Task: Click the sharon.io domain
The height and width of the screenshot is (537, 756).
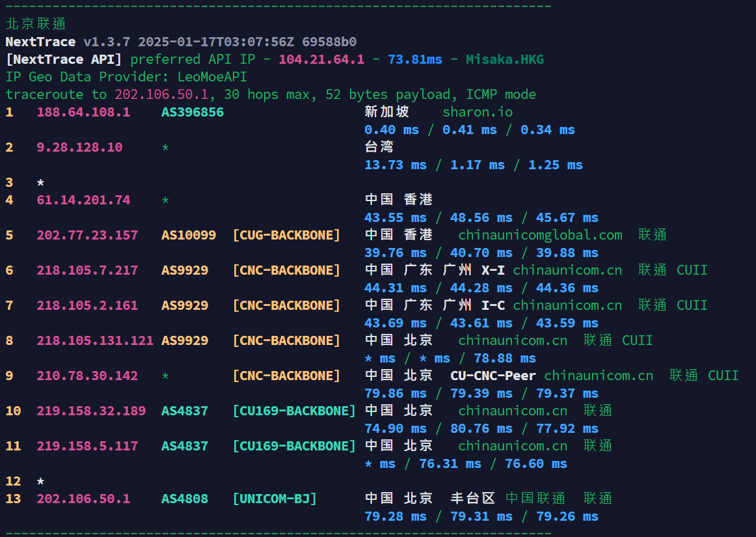Action: coord(478,112)
